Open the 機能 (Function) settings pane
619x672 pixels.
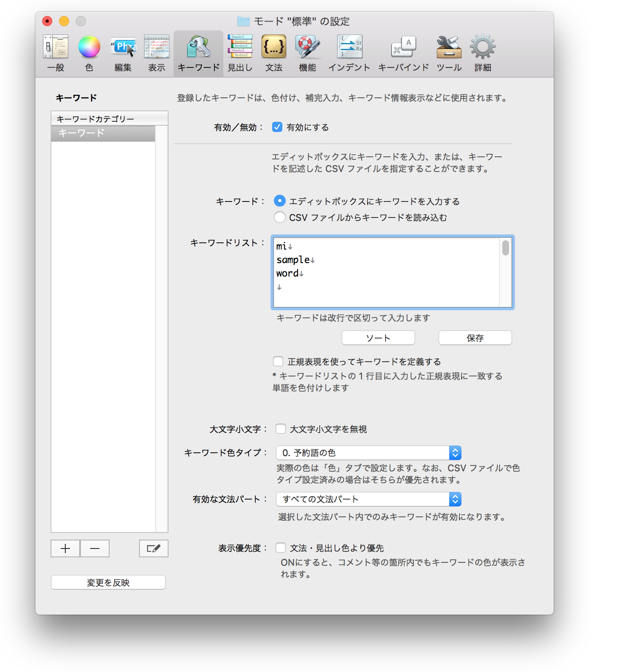307,53
